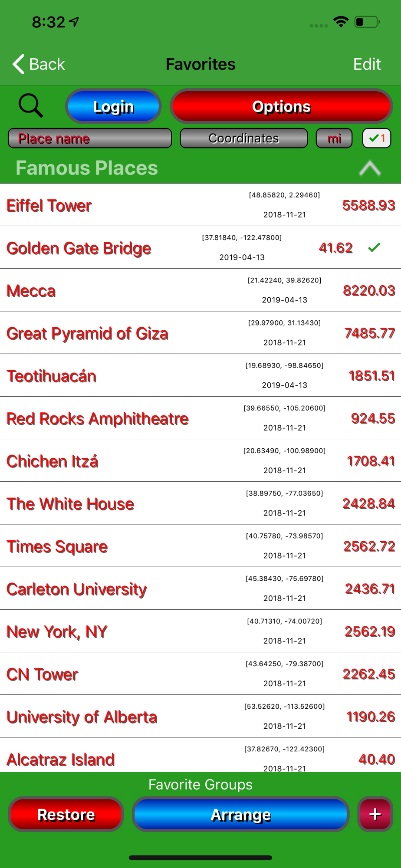This screenshot has height=868, width=401.
Task: Tap the back chevron arrow icon
Action: [x=19, y=64]
